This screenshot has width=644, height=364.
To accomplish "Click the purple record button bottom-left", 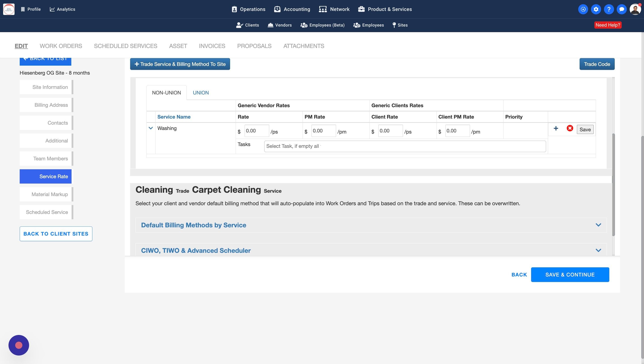I will (x=19, y=345).
